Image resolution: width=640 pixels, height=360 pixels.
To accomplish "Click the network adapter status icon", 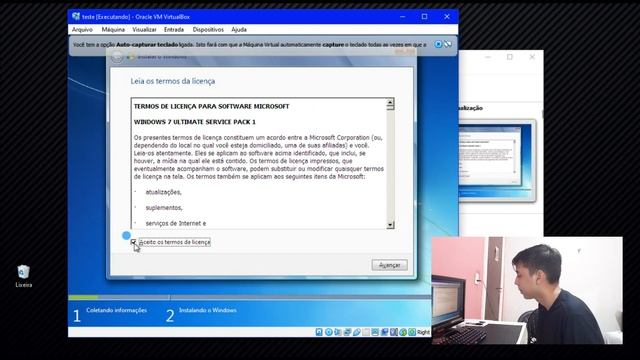I will [347, 332].
